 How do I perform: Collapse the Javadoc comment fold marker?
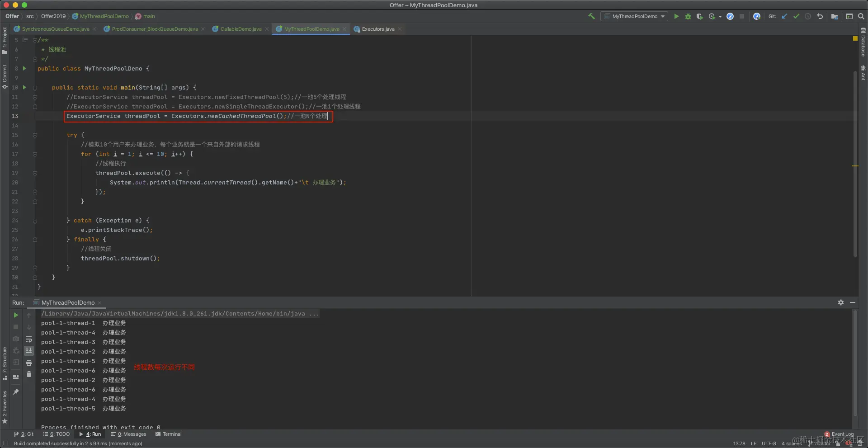tap(35, 40)
